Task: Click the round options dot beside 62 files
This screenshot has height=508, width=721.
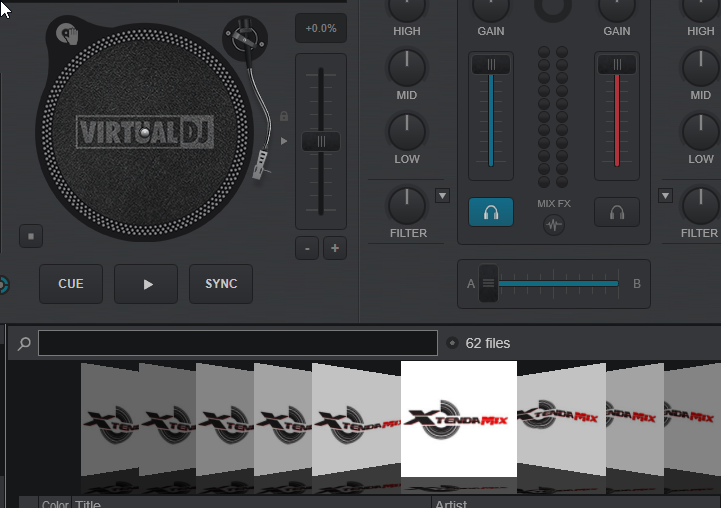Action: [452, 343]
